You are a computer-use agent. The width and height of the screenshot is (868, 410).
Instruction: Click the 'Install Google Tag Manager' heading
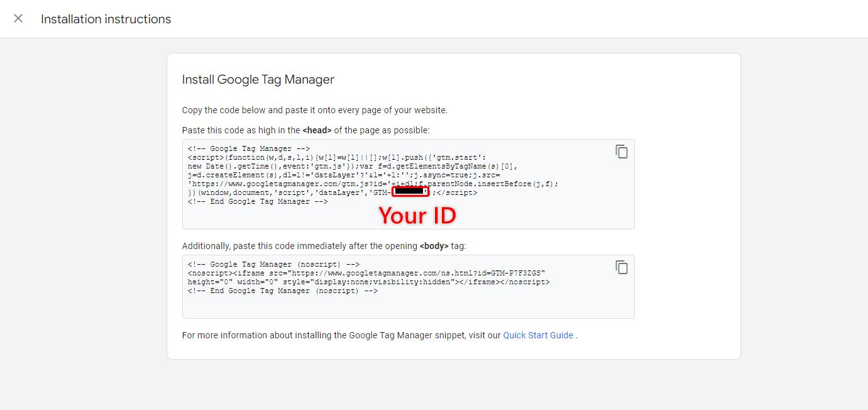(x=258, y=80)
